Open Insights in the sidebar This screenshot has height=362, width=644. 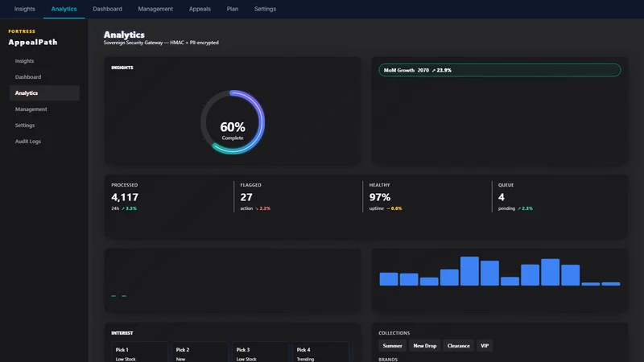coord(44,61)
